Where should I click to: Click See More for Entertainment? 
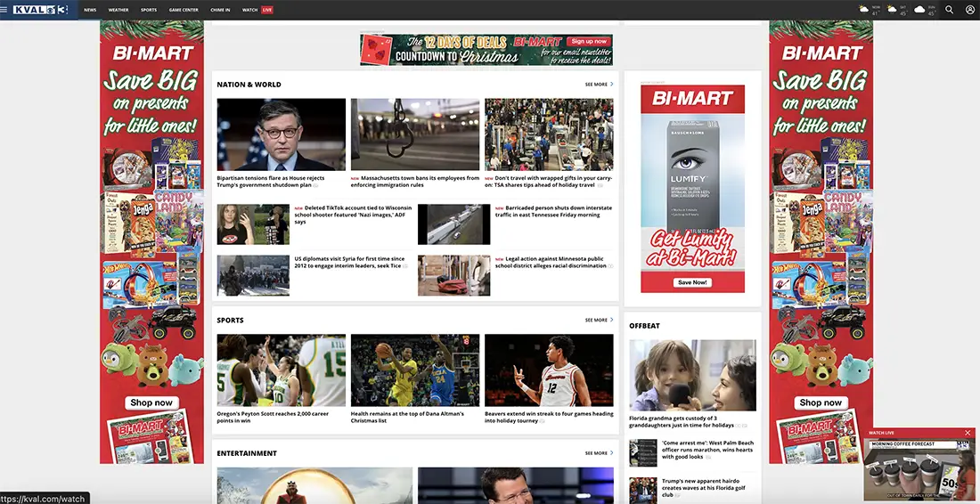tap(599, 452)
